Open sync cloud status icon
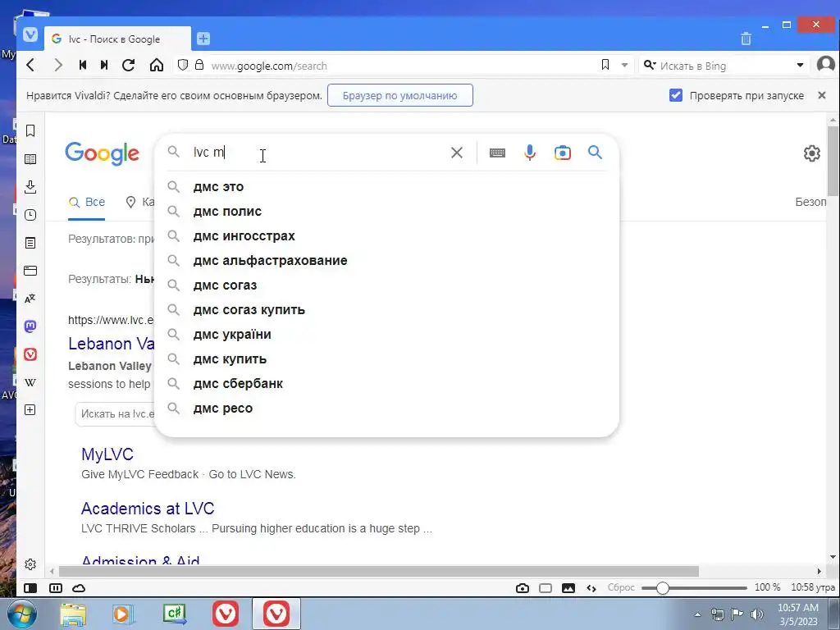This screenshot has height=630, width=840. pos(79,588)
